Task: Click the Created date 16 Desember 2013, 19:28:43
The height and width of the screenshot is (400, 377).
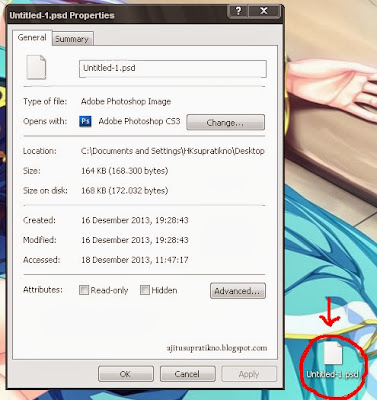Action: pyautogui.click(x=135, y=220)
